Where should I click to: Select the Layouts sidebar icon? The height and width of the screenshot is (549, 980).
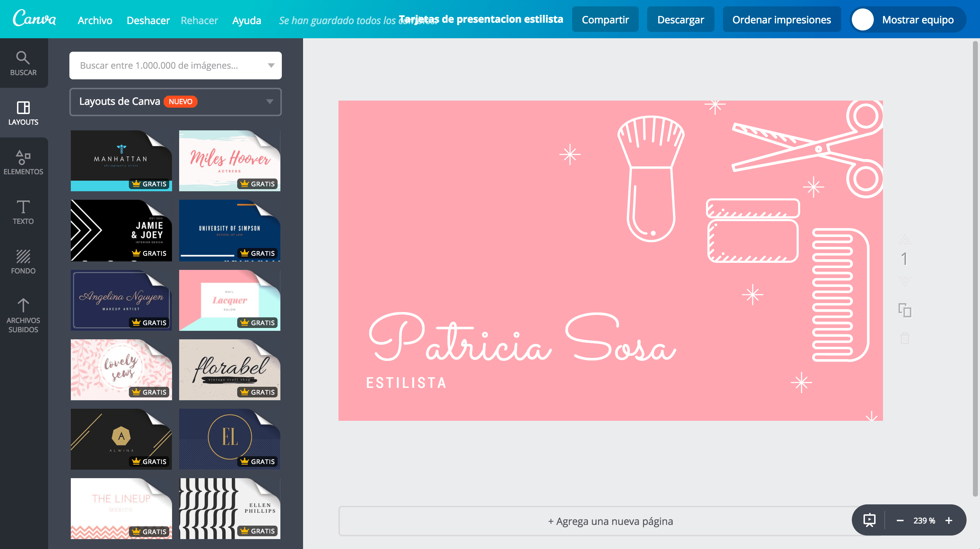click(x=23, y=113)
